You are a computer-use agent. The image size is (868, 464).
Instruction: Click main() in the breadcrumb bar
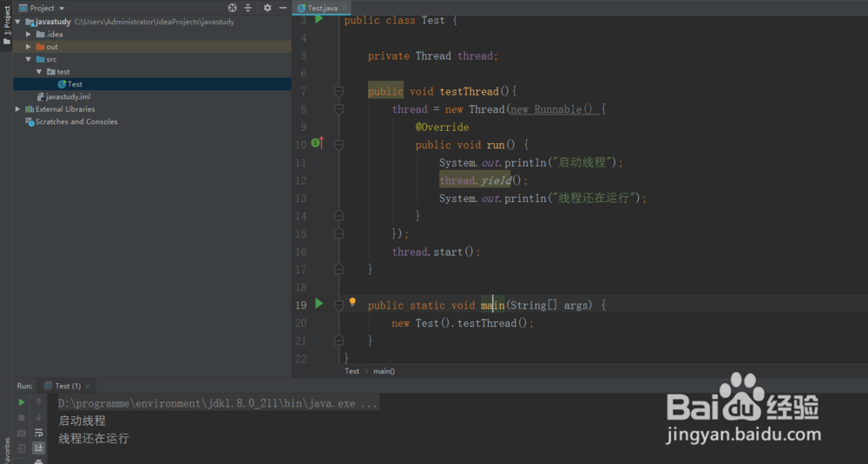pos(384,371)
